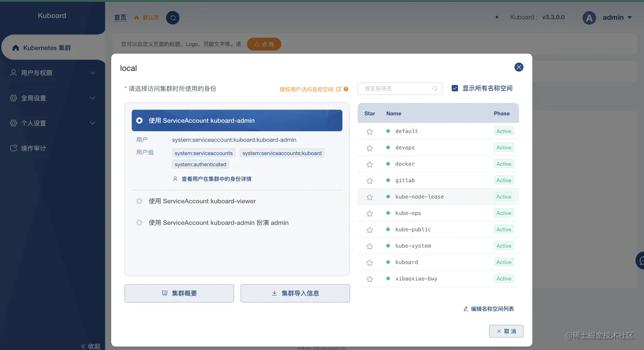Image resolution: width=644 pixels, height=350 pixels.
Task: Click the system:authenticated group tag
Action: point(201,164)
